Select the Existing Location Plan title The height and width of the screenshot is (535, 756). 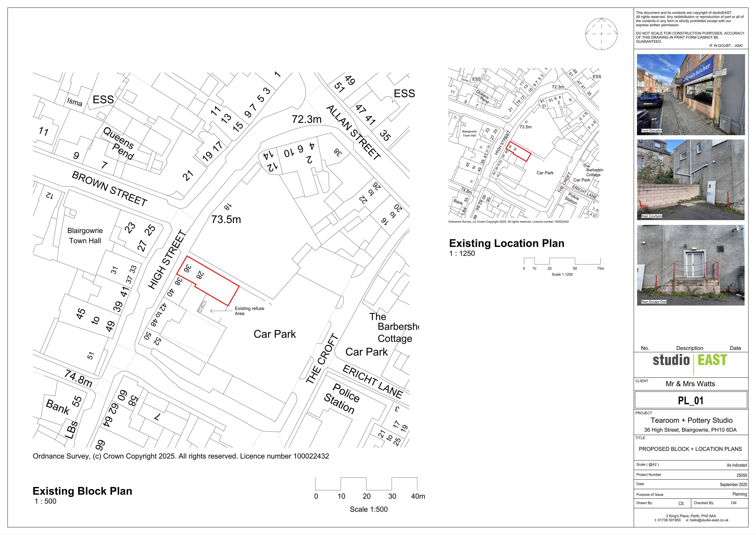pos(506,243)
